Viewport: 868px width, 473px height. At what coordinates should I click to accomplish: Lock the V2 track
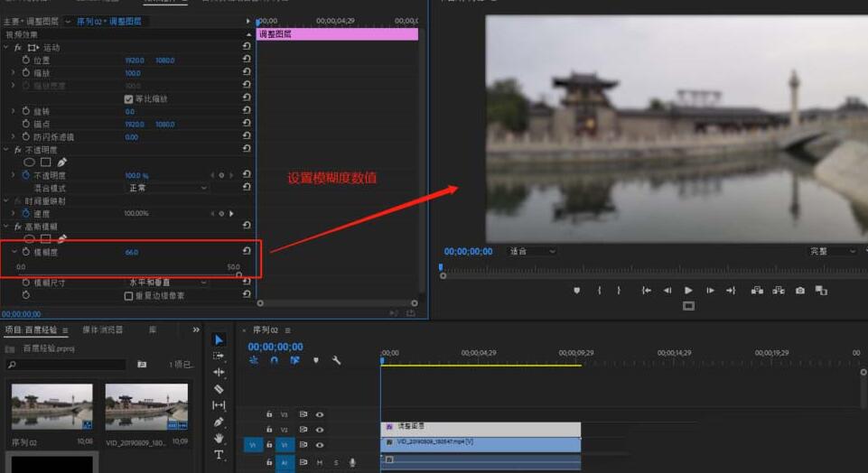tap(269, 430)
